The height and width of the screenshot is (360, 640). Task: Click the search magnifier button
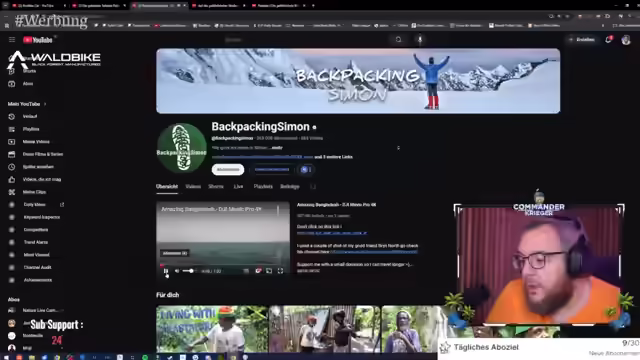pyautogui.click(x=398, y=40)
